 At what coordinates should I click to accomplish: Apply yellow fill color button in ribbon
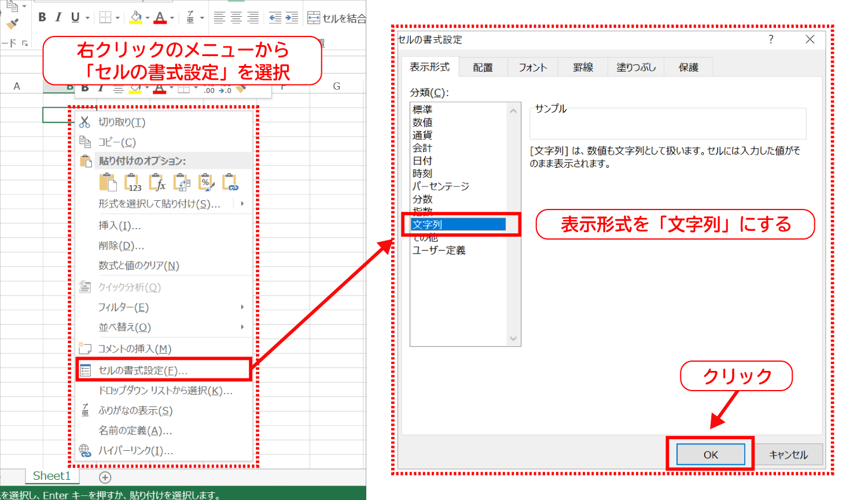tap(136, 18)
